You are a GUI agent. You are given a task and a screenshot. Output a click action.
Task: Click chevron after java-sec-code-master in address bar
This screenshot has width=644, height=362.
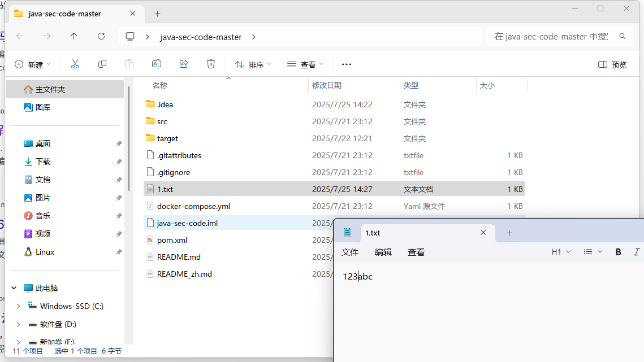coord(254,37)
